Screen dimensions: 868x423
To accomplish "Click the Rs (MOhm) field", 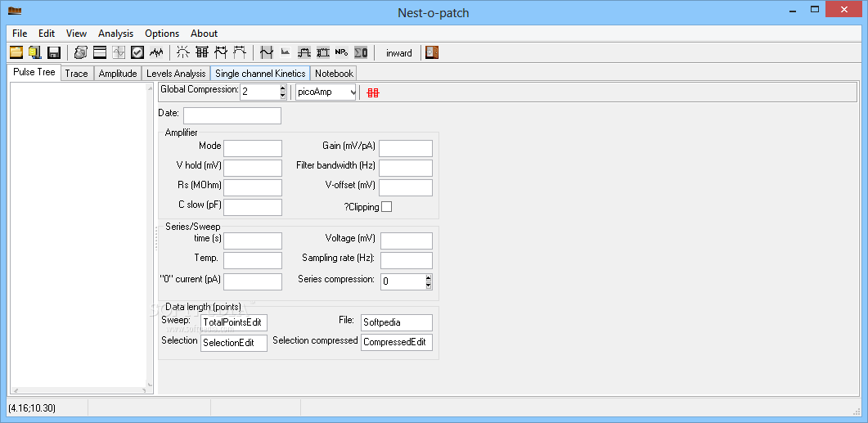I will tap(253, 187).
